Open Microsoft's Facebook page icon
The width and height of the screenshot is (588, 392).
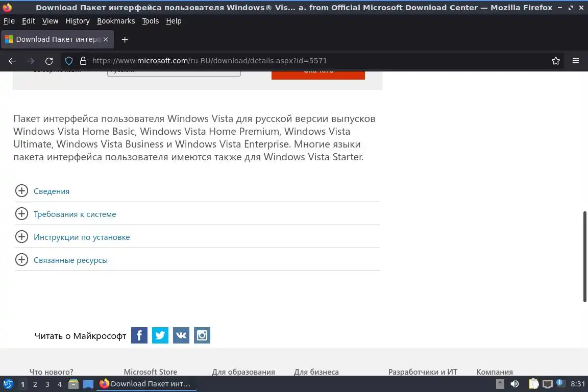point(139,335)
